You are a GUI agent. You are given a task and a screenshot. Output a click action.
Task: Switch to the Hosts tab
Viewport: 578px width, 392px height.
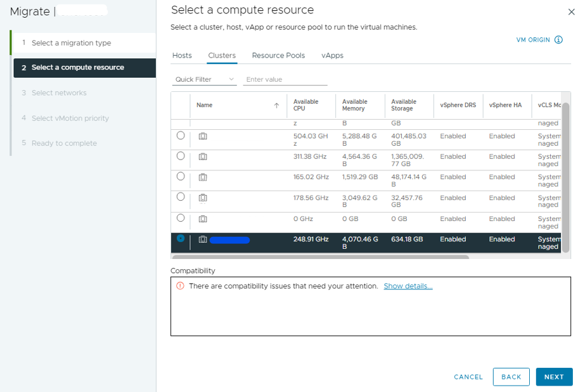tap(182, 56)
